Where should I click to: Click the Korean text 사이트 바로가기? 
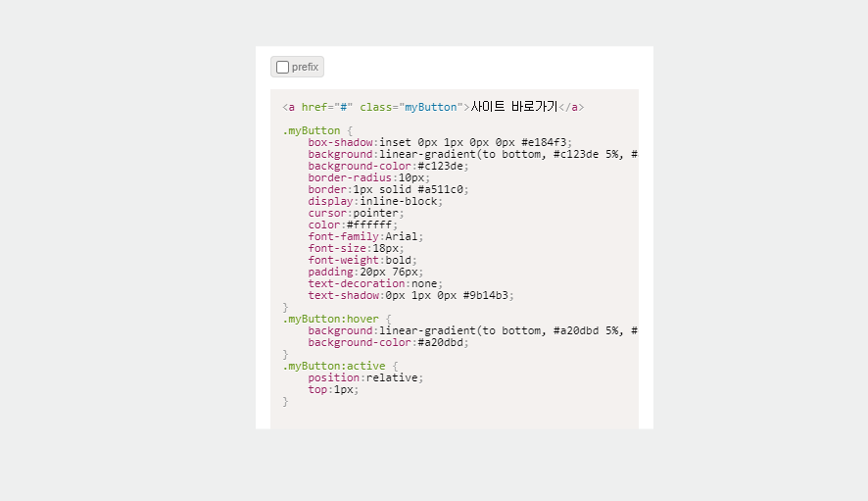(x=513, y=107)
